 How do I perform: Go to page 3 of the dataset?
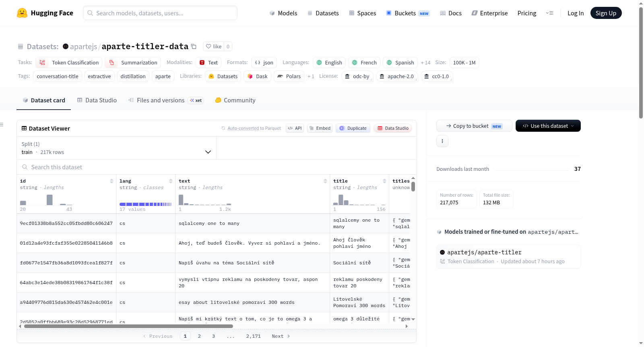213,336
